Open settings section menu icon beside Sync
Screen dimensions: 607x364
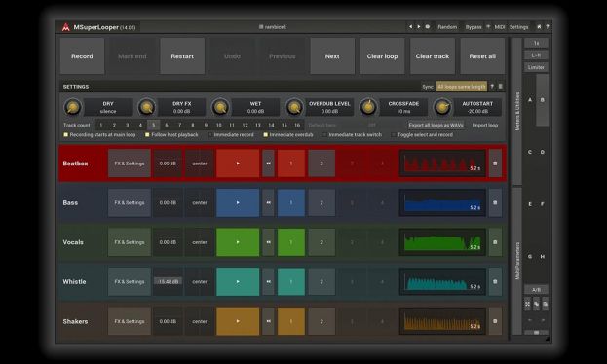(500, 87)
